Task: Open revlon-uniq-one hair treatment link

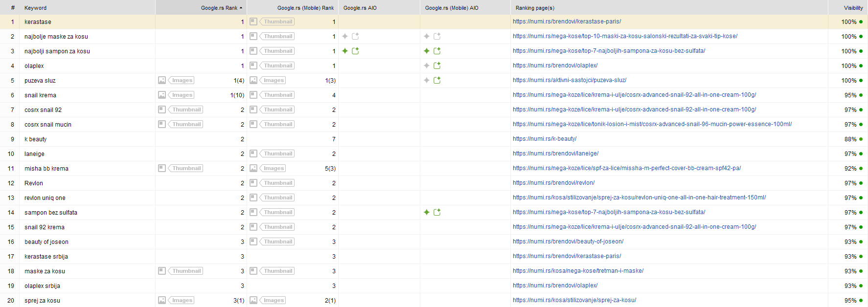Action: point(639,197)
